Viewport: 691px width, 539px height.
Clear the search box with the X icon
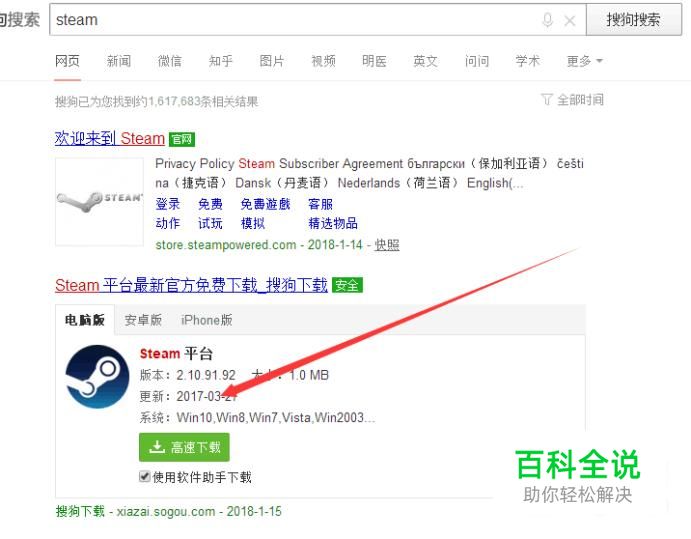[570, 20]
